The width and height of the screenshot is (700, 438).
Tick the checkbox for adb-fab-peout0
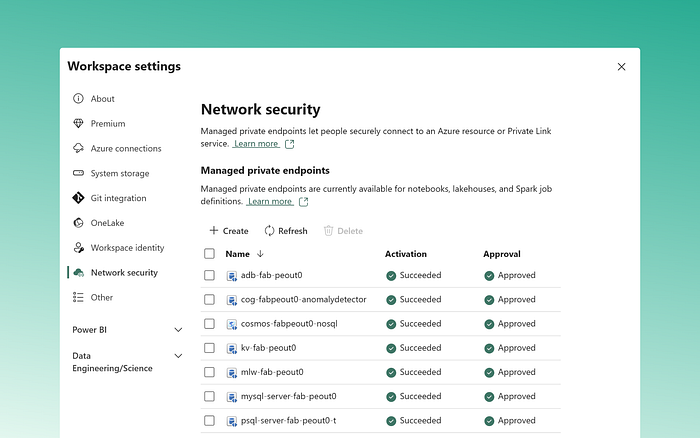(209, 275)
